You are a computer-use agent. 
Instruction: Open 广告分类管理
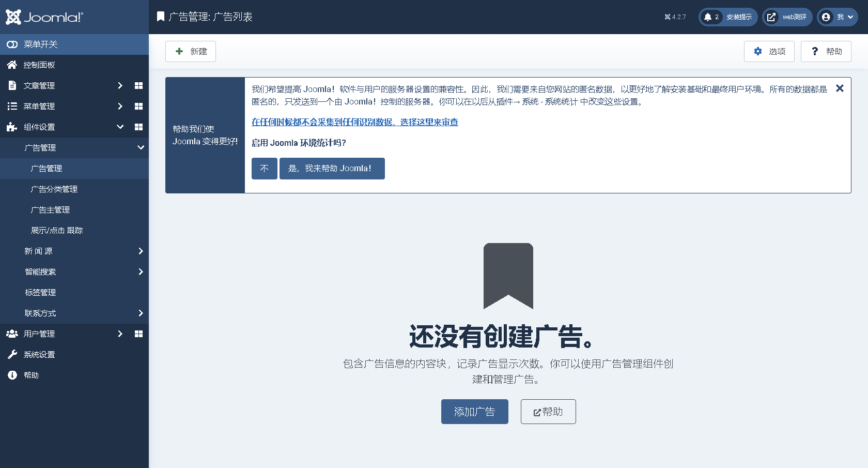(x=54, y=189)
